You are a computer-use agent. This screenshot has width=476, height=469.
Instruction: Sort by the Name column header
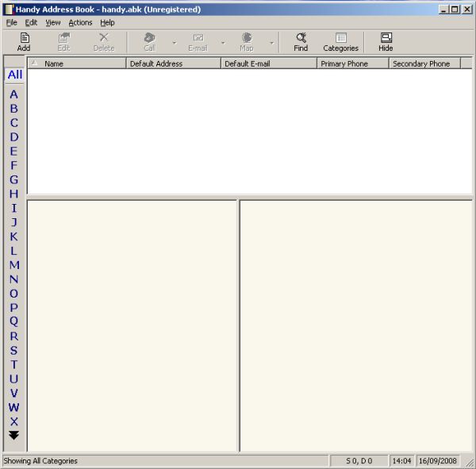(77, 63)
